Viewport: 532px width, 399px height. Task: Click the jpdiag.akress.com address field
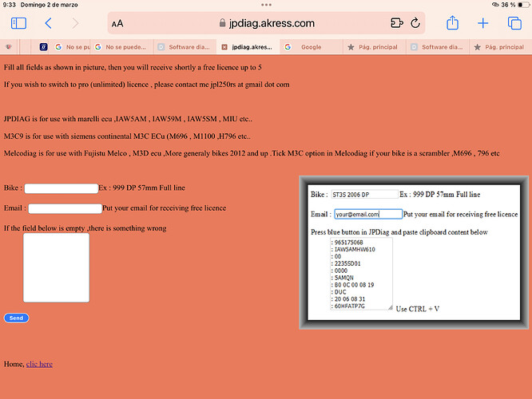click(267, 23)
